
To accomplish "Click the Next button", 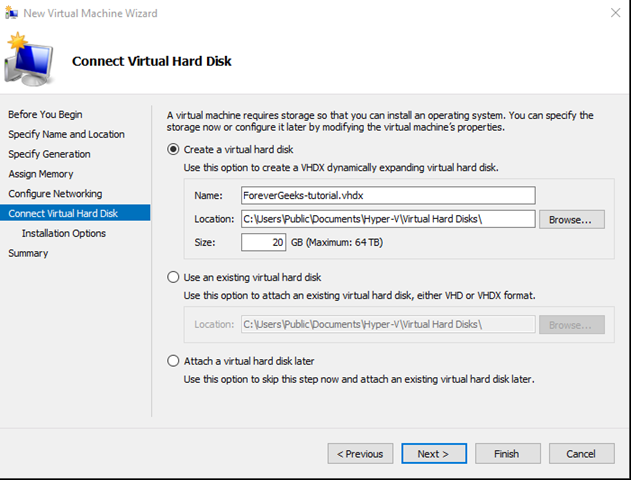I will 434,453.
